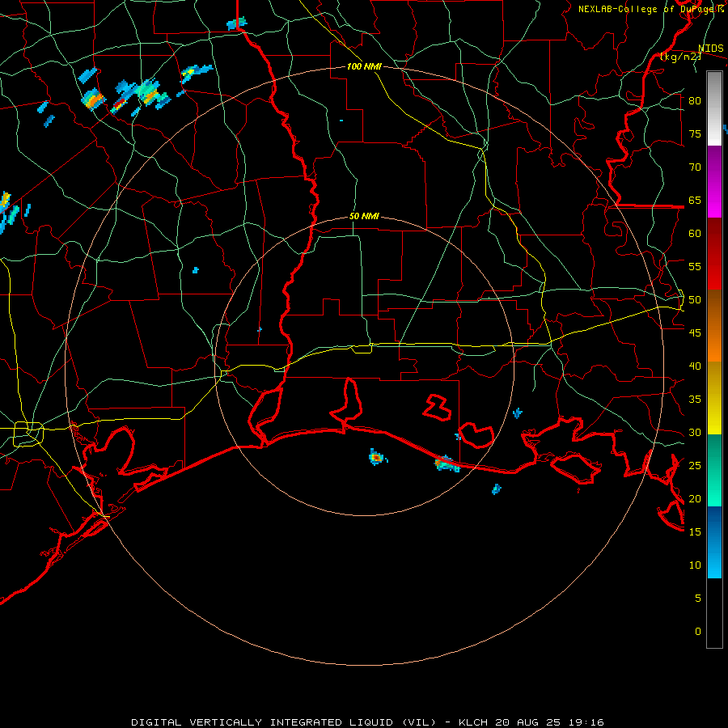This screenshot has height=728, width=728.
Task: Click the offshore storm cell with red core
Action: click(x=378, y=458)
